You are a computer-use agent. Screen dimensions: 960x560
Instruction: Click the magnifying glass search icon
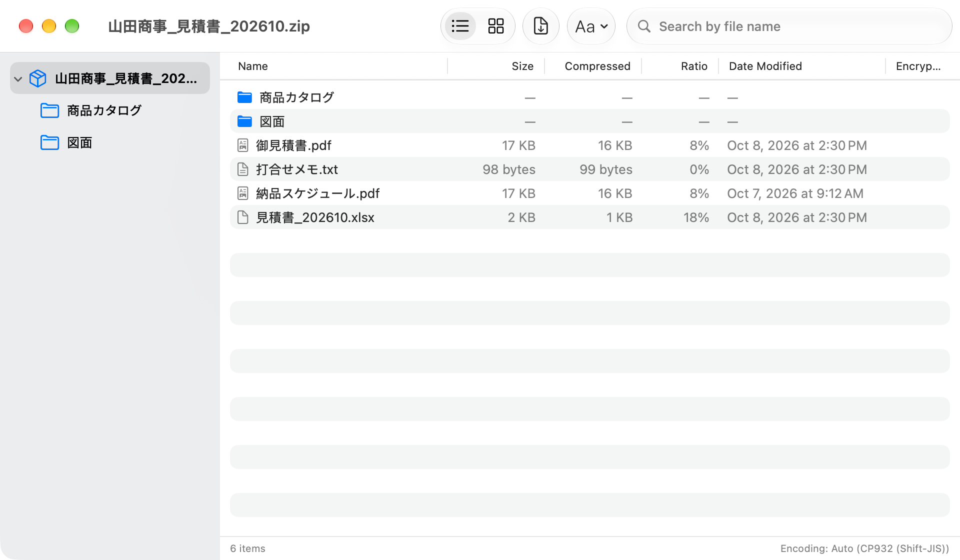[644, 26]
